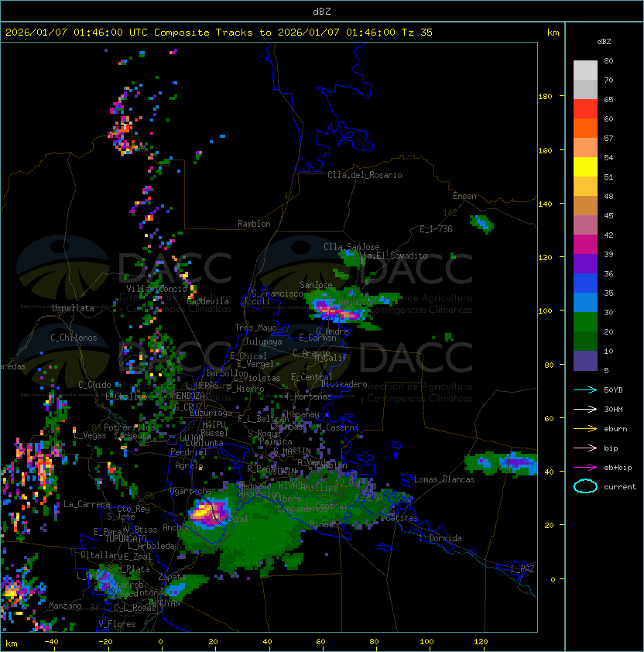This screenshot has width=644, height=652.
Task: Click the '30HM' legend label
Action: [x=613, y=409]
